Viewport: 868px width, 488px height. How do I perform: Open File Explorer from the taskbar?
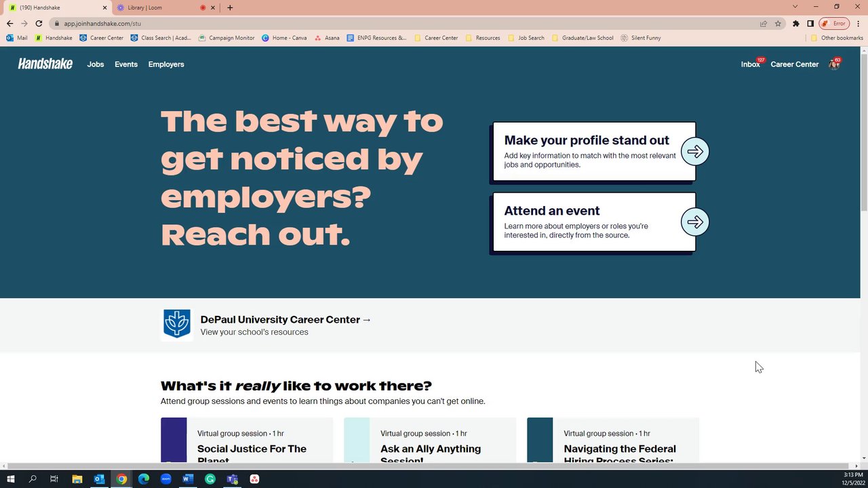(x=77, y=479)
